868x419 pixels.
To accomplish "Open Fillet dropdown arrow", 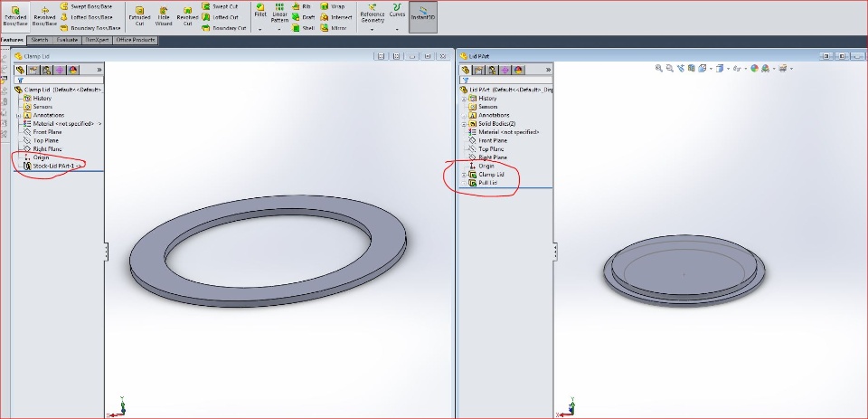I will 260,29.
